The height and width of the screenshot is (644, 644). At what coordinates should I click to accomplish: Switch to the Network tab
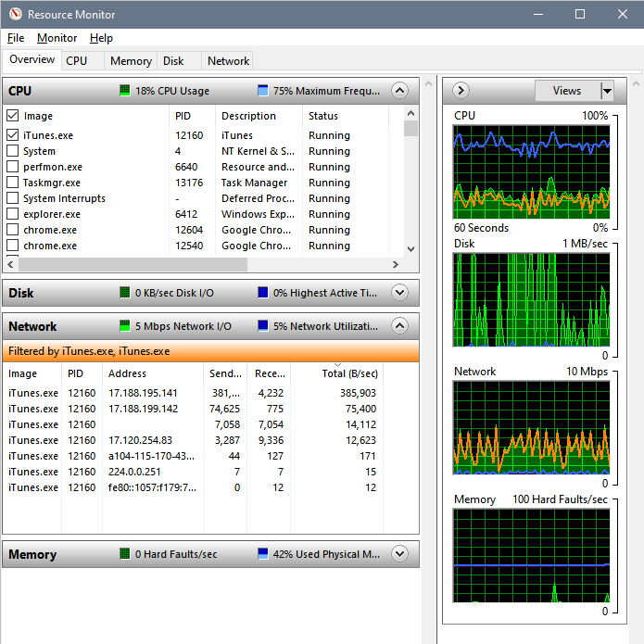(228, 61)
